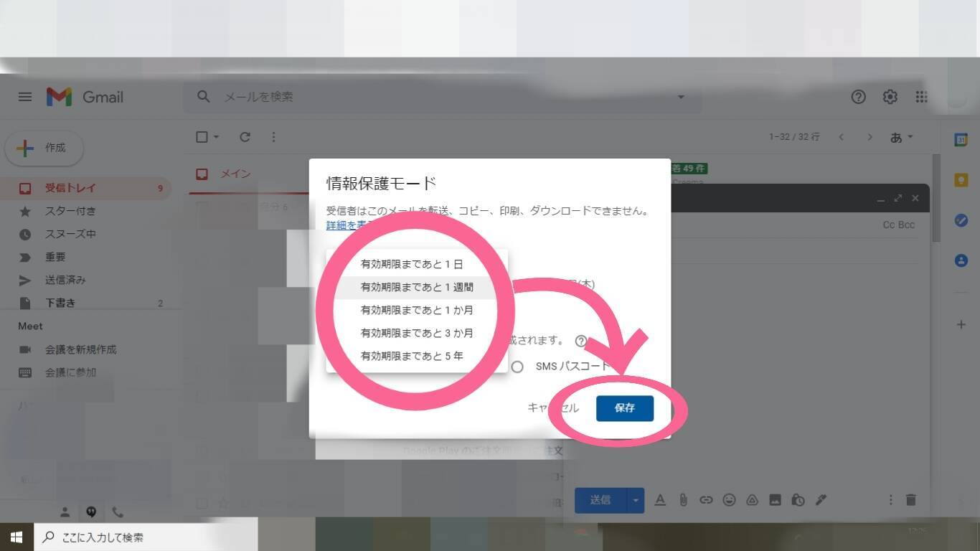The width and height of the screenshot is (980, 551).
Task: Open the Gmail main menu hamburger icon
Action: 25,97
